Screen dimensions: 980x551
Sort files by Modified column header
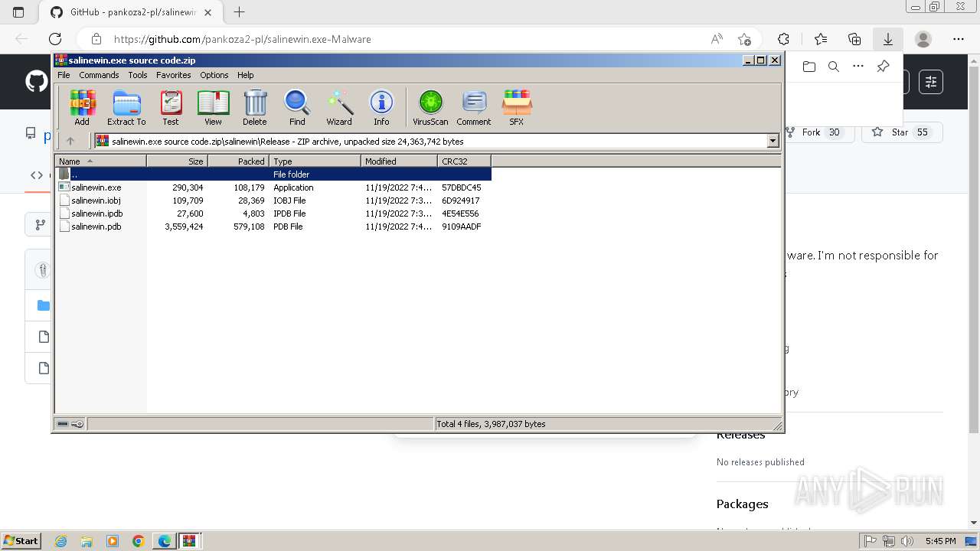399,161
